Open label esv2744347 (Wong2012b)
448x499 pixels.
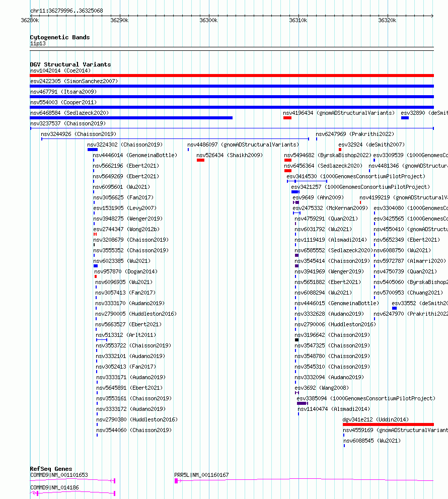(126, 229)
